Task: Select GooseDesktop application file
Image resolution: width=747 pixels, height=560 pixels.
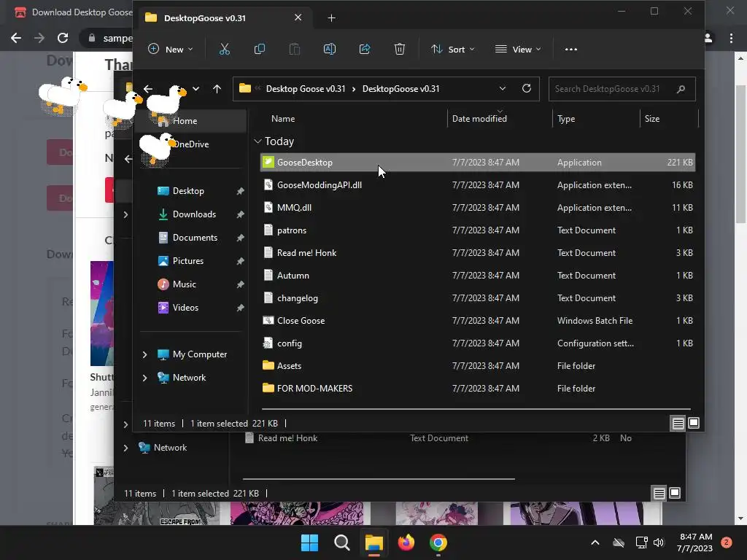Action: pyautogui.click(x=478, y=163)
